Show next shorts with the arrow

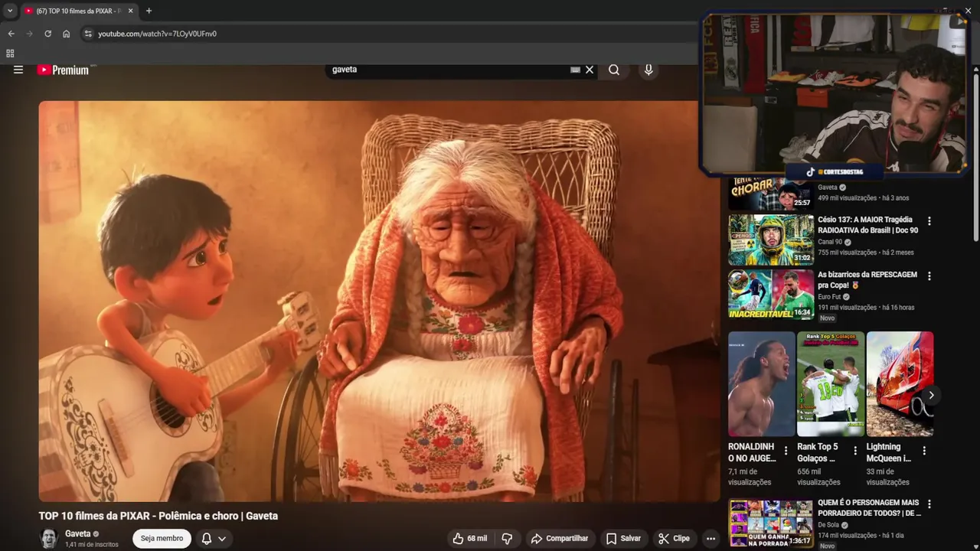click(931, 396)
